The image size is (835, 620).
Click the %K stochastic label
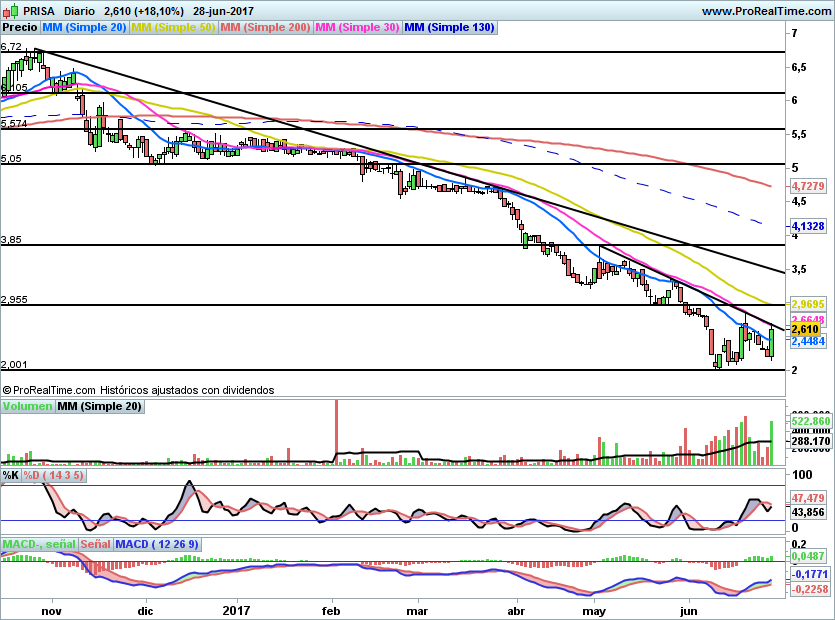(x=11, y=474)
